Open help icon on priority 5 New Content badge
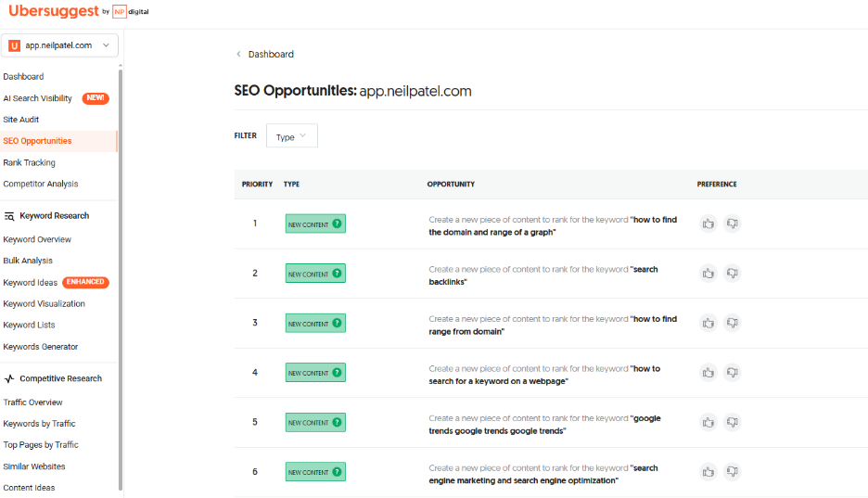 pos(337,422)
